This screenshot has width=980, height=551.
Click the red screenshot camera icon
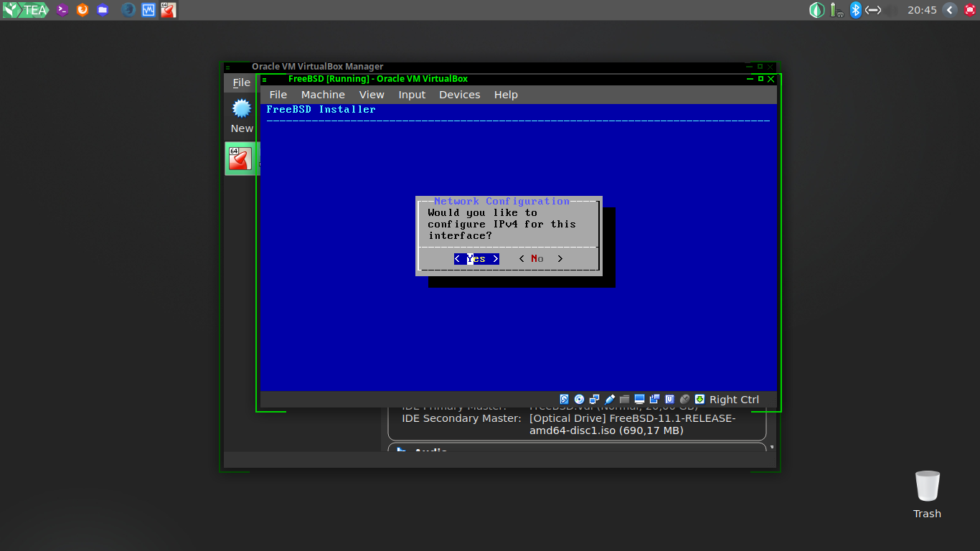click(x=969, y=10)
